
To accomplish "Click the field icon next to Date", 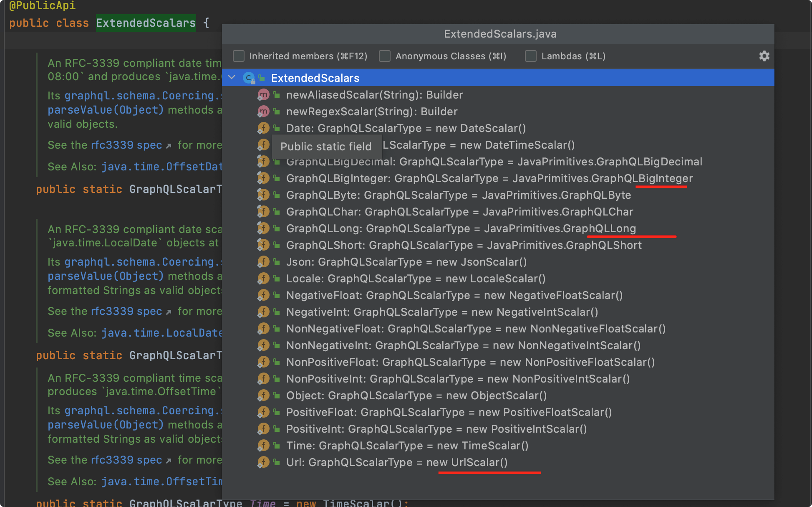I will click(263, 128).
